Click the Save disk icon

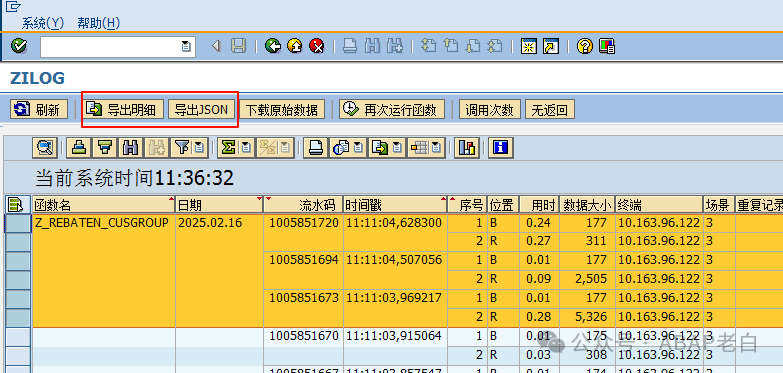click(x=239, y=46)
